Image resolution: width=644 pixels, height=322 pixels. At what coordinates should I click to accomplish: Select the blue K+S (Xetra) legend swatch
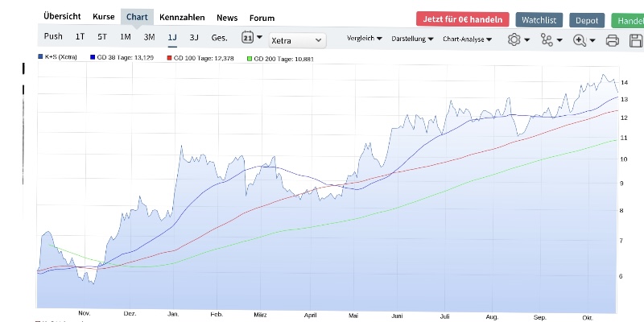point(40,58)
